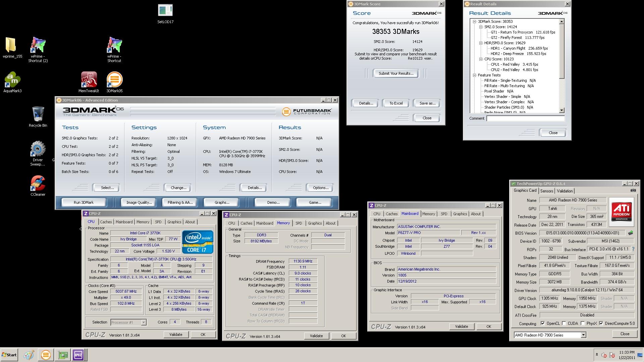644x362 pixels.
Task: Select the wPrime - Shortcut desktop icon
Action: [114, 50]
